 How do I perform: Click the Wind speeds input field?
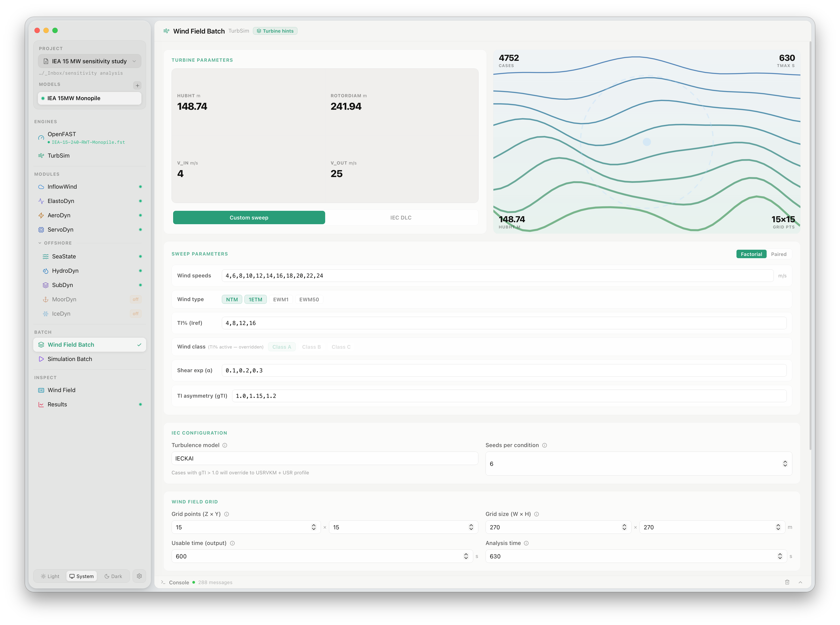coord(497,275)
